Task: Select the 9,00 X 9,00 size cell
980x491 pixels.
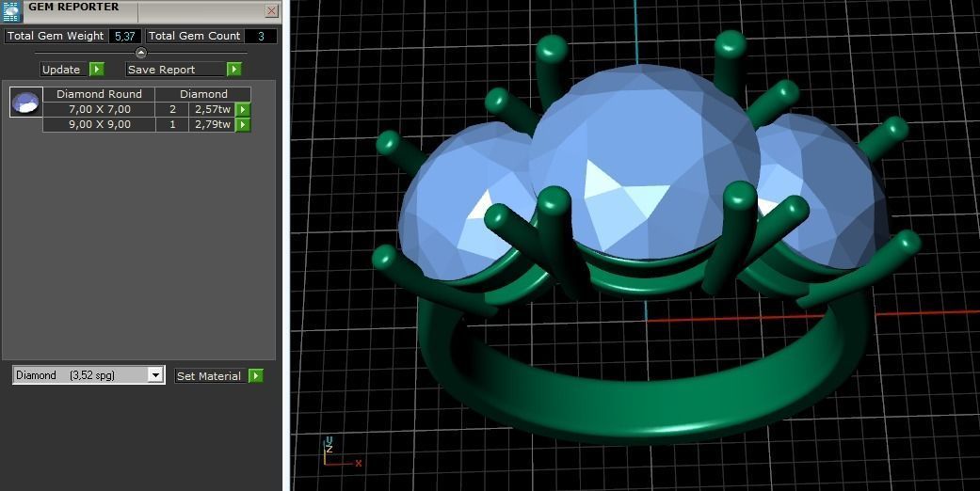Action: (100, 124)
